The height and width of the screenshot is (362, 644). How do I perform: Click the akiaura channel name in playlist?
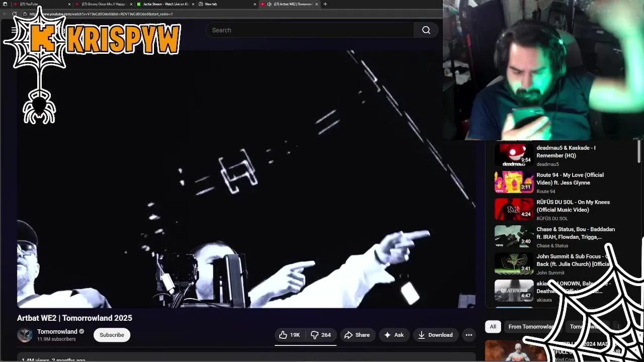click(x=544, y=300)
